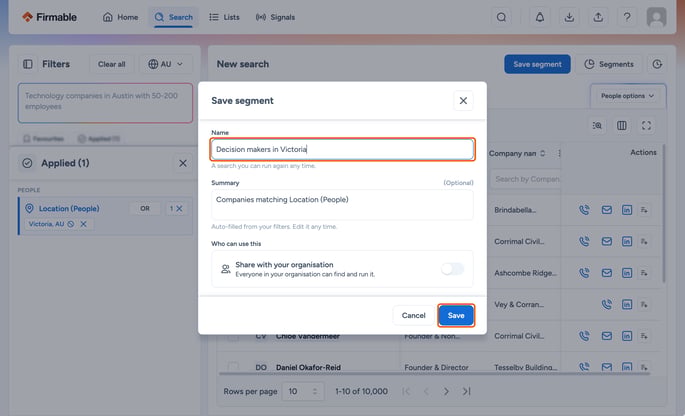Click phone icon in Vey & Corran row
The width and height of the screenshot is (685, 416).
[606, 305]
